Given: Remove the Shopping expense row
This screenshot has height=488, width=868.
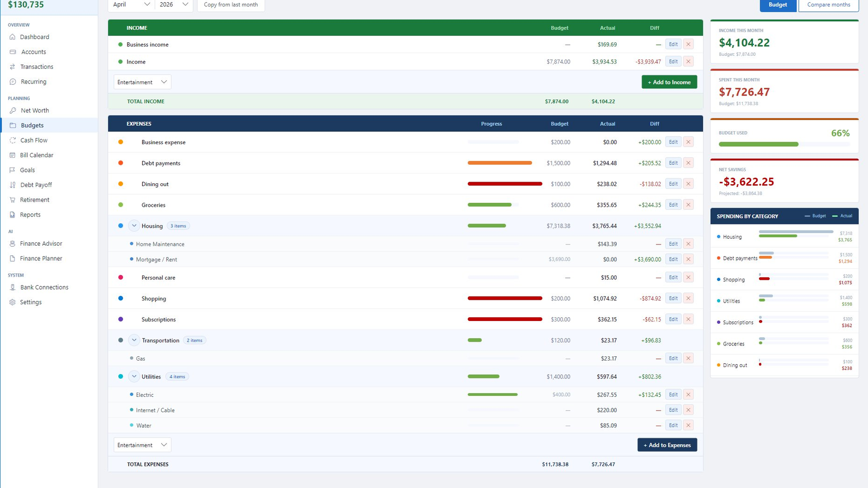Looking at the screenshot, I should (x=688, y=298).
